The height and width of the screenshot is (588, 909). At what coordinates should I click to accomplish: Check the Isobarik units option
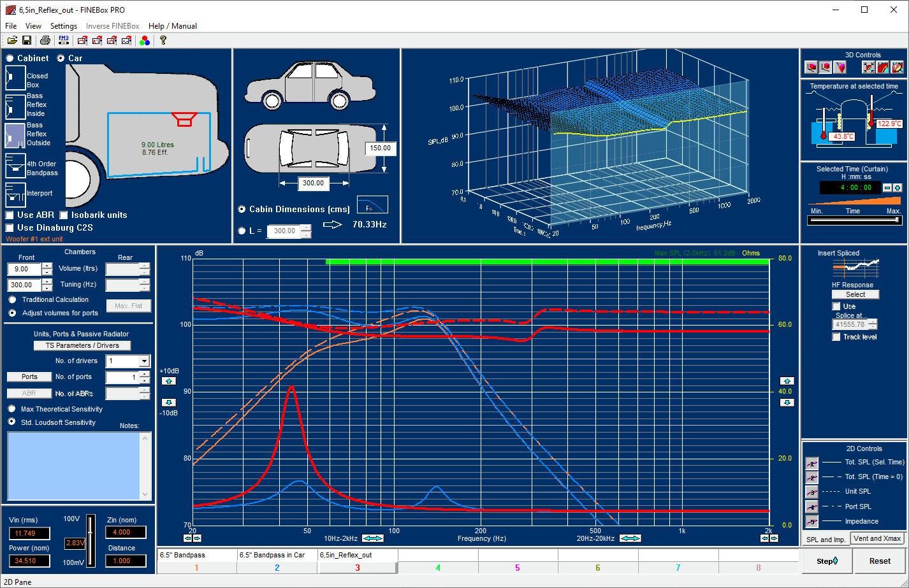tap(64, 215)
